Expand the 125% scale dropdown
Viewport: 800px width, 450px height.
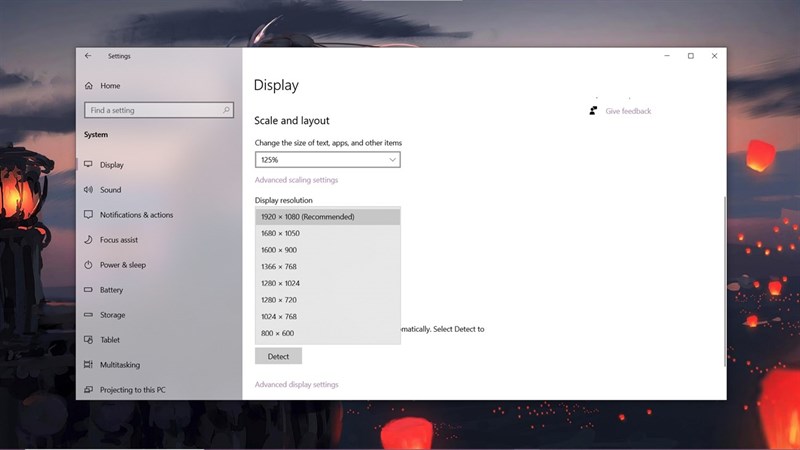coord(328,160)
